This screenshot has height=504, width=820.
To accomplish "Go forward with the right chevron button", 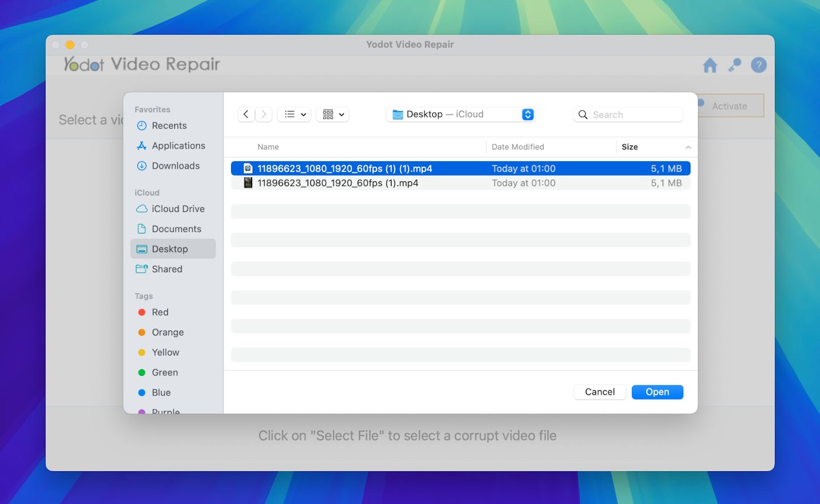I will (264, 114).
